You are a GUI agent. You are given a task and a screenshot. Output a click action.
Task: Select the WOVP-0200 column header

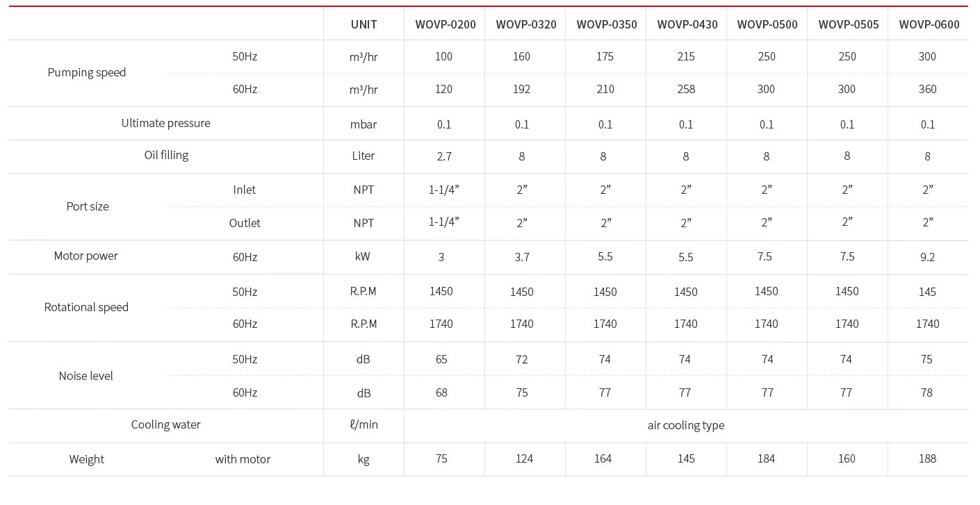click(446, 24)
